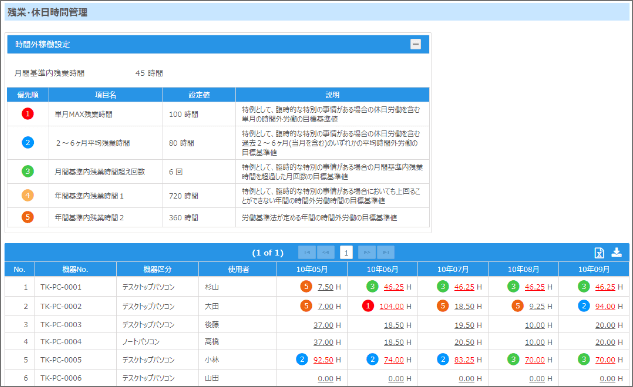This screenshot has width=633, height=387.
Task: Open 0.00 H link for TK-PC-0006 10年05月
Action: [x=325, y=379]
